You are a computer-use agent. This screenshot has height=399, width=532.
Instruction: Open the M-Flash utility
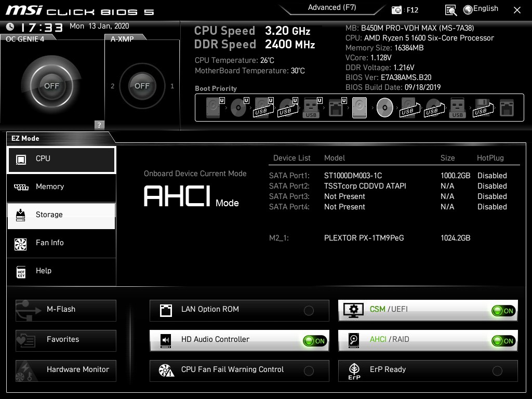coord(66,310)
